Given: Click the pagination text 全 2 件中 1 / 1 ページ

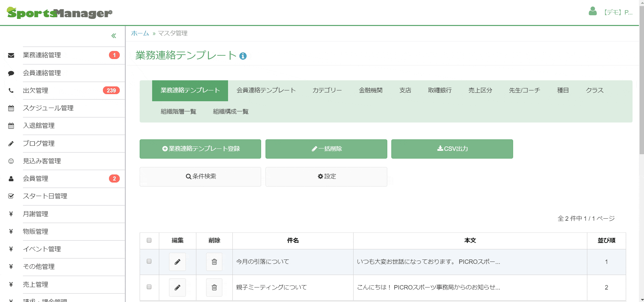Looking at the screenshot, I should click(x=586, y=219).
